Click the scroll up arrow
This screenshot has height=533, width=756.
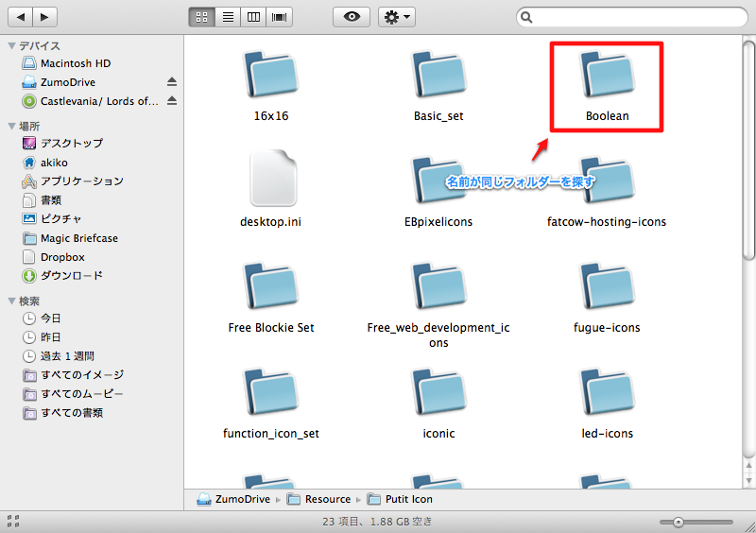click(748, 466)
